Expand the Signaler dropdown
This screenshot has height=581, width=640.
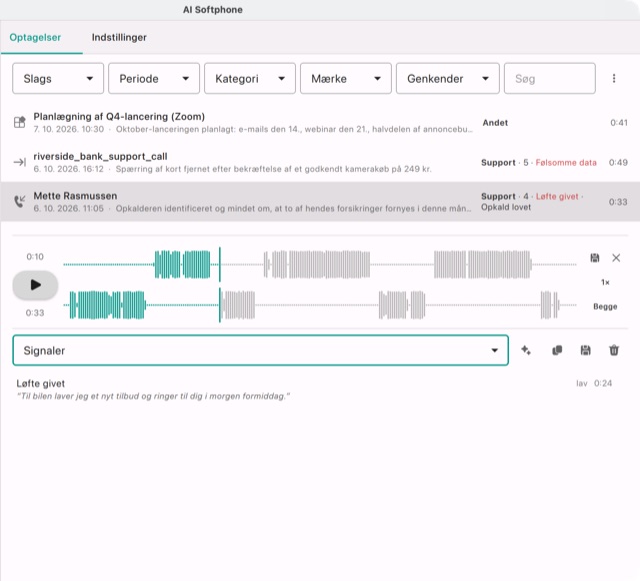260,350
